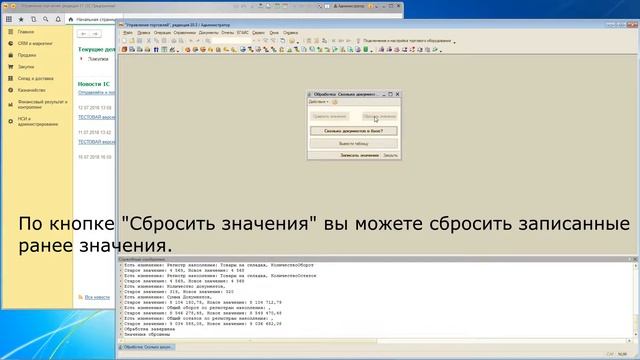The height and width of the screenshot is (360, 640).
Task: Click Сколько документов в базе? button
Action: click(x=353, y=131)
